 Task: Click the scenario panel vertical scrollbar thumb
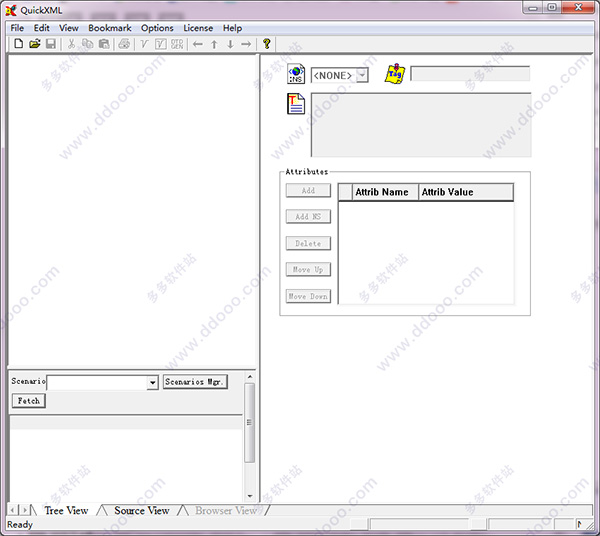249,422
